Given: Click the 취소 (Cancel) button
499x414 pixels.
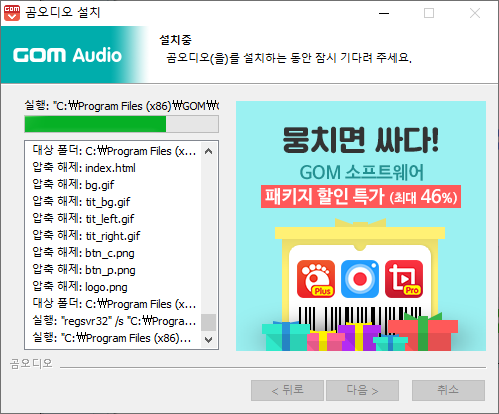Looking at the screenshot, I should point(448,390).
